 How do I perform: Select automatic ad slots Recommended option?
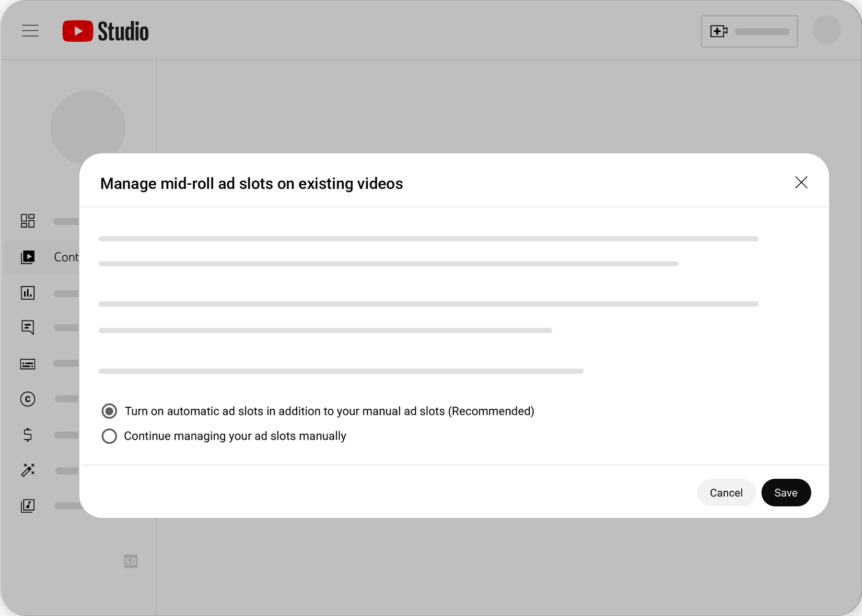pyautogui.click(x=109, y=411)
